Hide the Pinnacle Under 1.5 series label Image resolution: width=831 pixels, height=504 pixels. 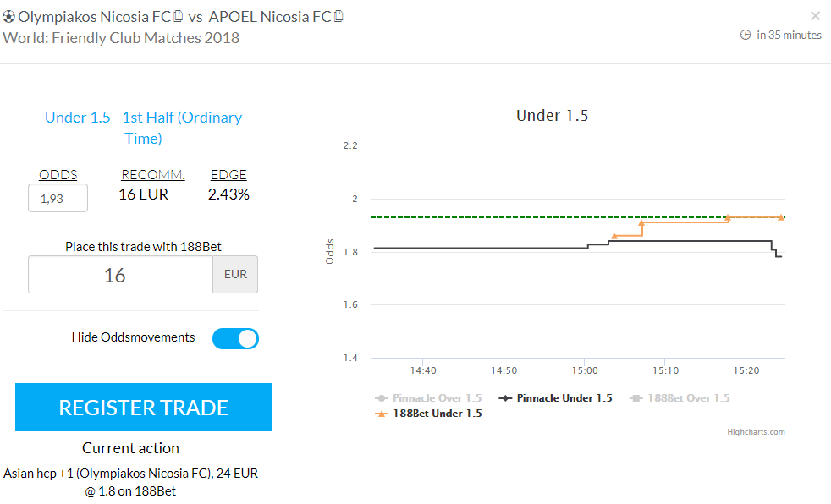click(564, 398)
